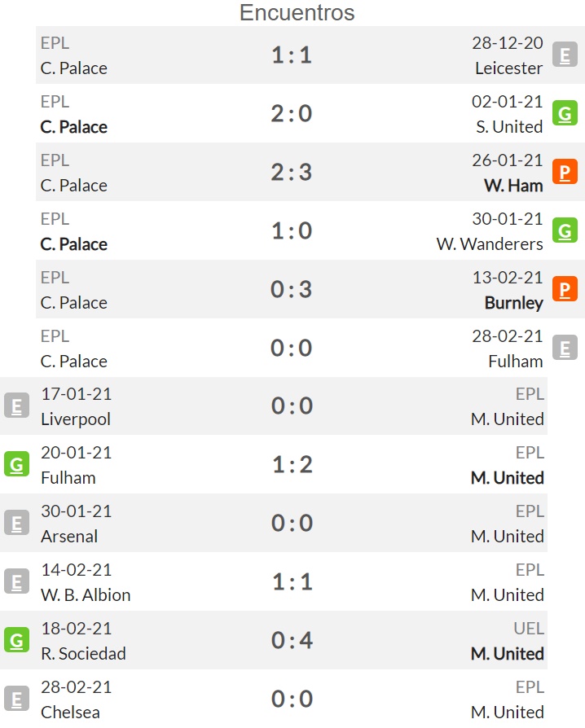Click the UEL competition label
Image resolution: width=585 pixels, height=728 pixels.
coord(529,628)
